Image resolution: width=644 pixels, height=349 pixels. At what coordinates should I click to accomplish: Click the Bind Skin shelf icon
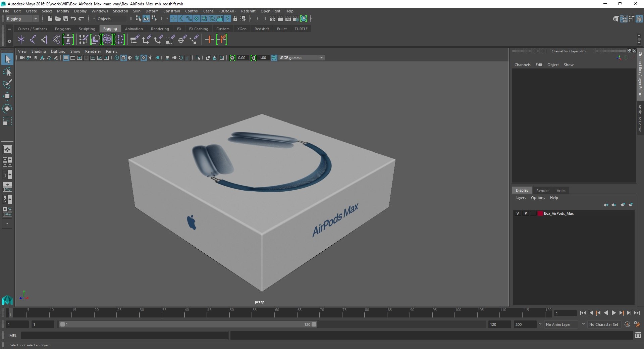(56, 40)
